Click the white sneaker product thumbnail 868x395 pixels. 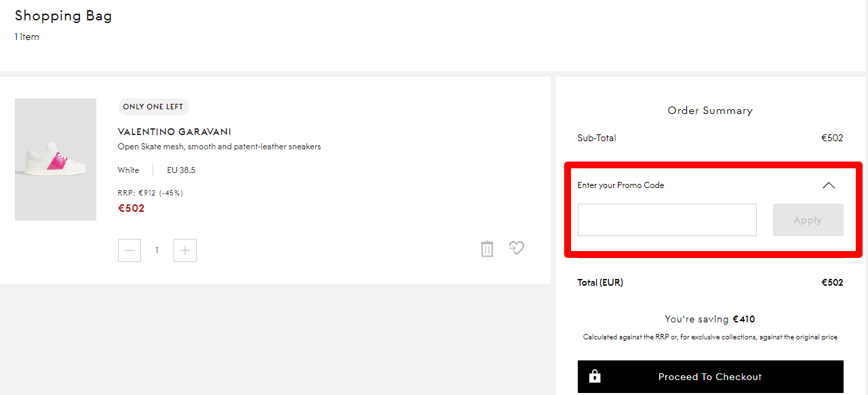(56, 159)
